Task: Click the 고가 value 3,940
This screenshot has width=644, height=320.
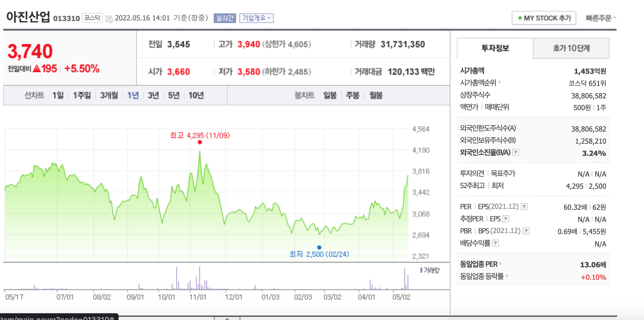Action: pos(249,44)
